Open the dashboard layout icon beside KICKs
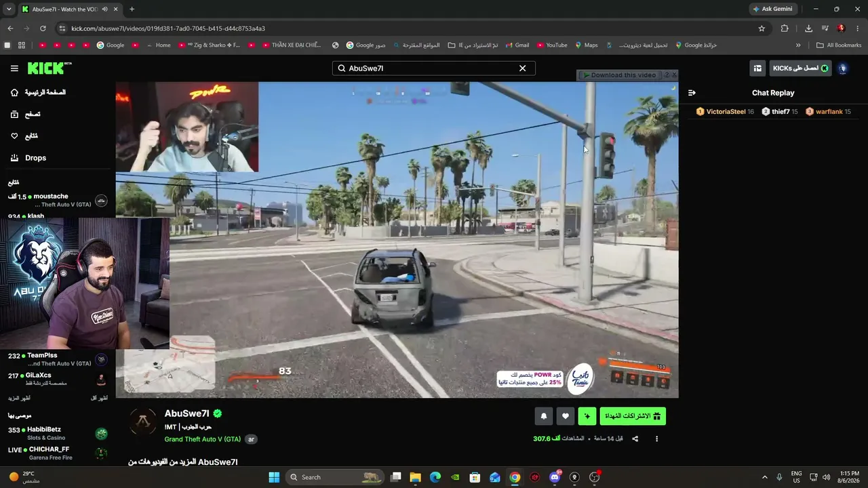Viewport: 868px width, 488px height. click(x=757, y=68)
